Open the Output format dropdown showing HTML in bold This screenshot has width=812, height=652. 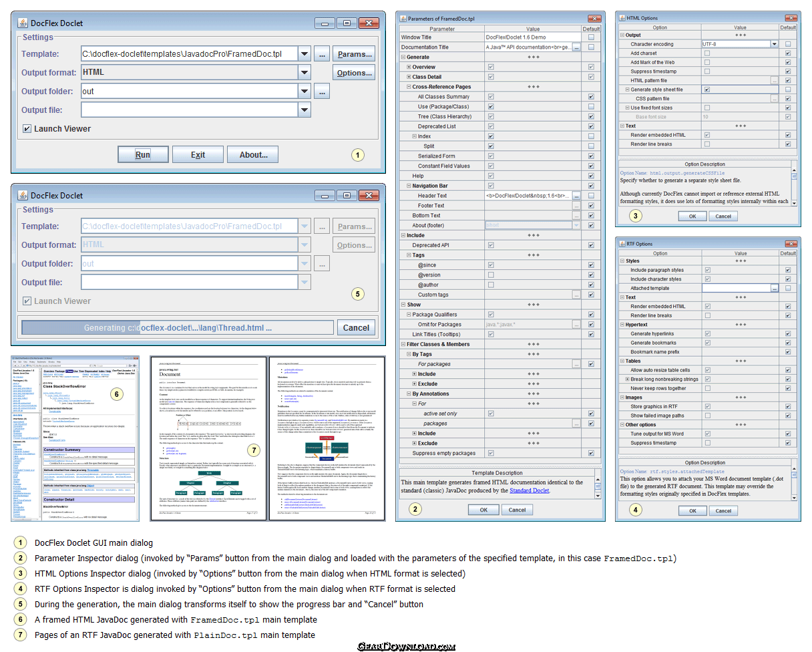(304, 73)
